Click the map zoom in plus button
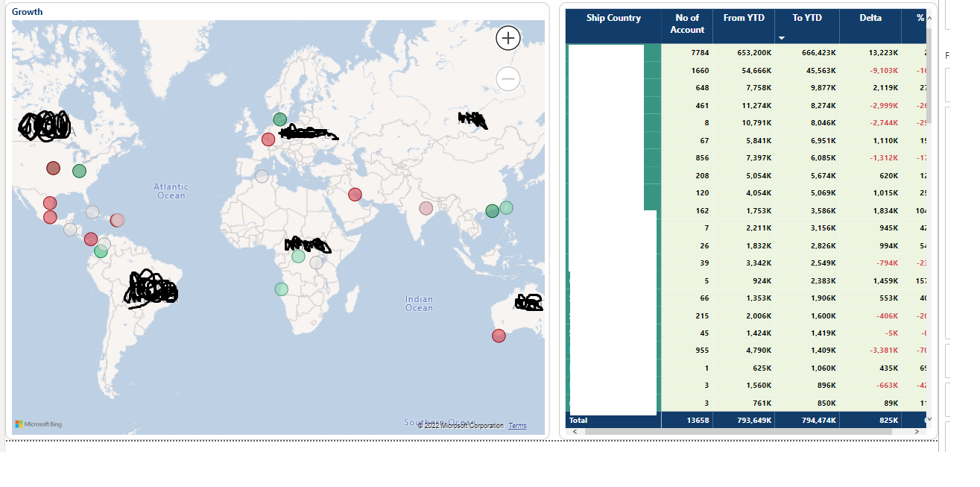Viewport: 980px width, 487px height. pos(508,38)
